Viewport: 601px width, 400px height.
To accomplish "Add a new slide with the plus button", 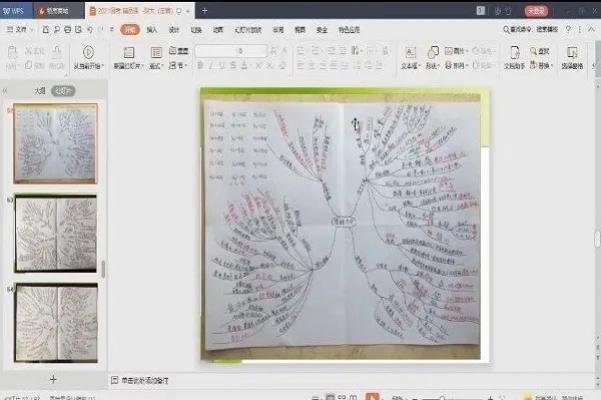I will [53, 379].
